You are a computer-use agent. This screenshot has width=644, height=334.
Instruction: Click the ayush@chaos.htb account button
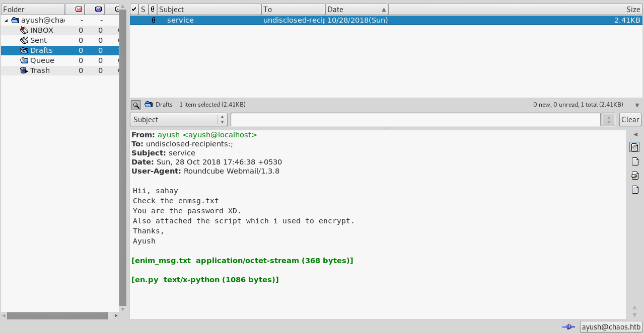coord(611,327)
